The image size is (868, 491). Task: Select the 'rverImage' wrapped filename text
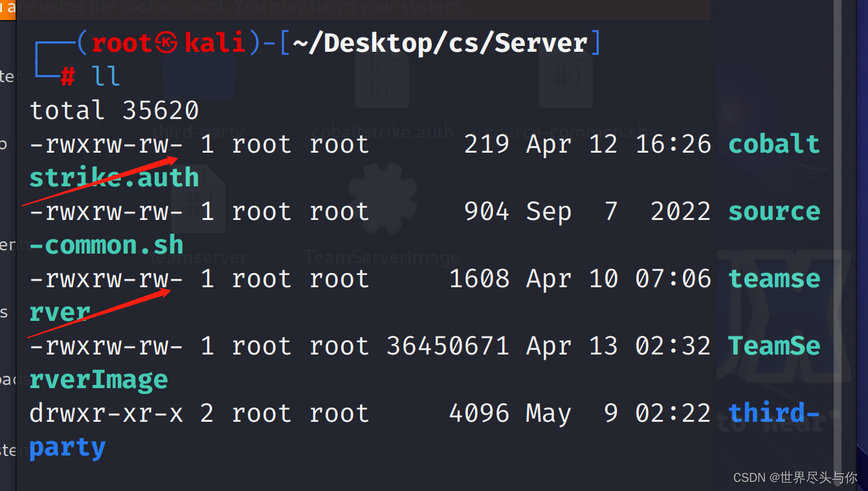tap(98, 380)
